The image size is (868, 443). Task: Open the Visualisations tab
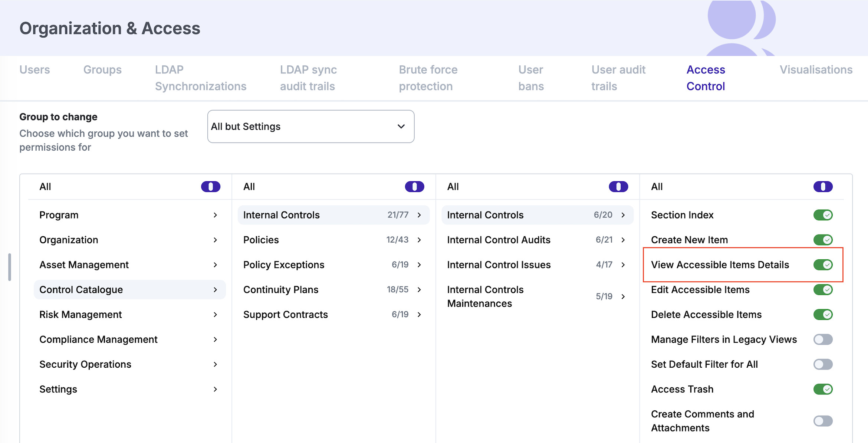pos(816,70)
